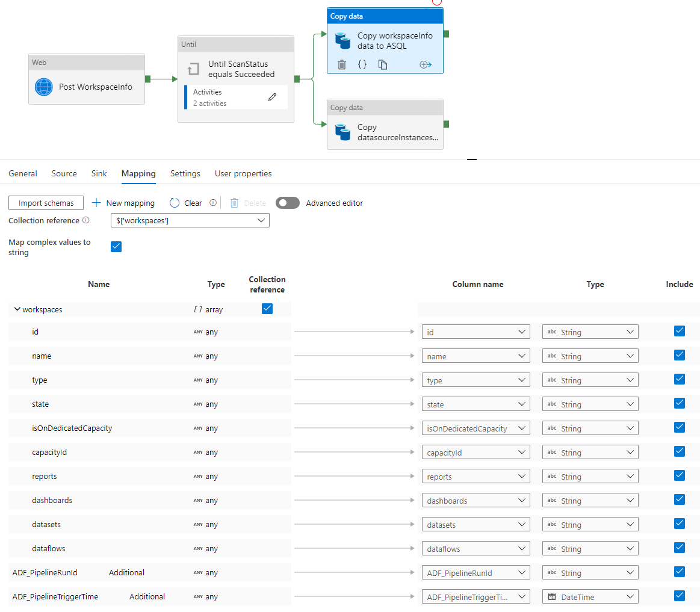Clear all mappings with the refresh icon

point(174,203)
